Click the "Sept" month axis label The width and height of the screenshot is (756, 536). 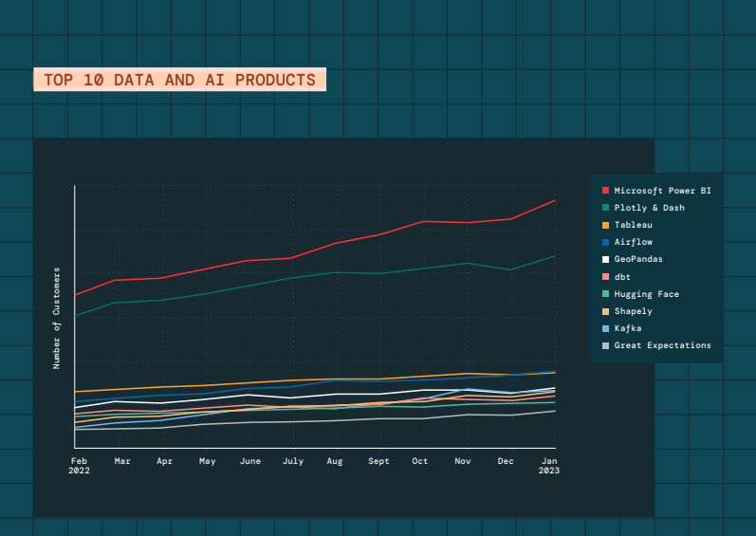[x=378, y=461]
